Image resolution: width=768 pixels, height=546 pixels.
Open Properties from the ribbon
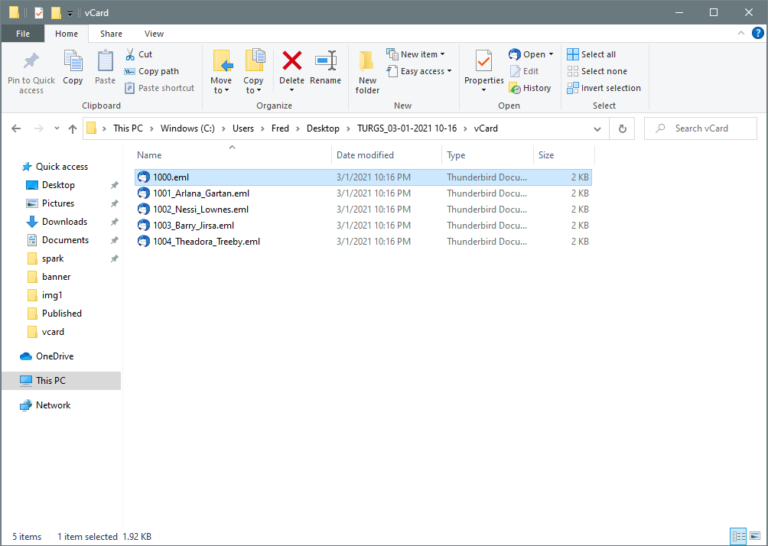click(x=483, y=68)
